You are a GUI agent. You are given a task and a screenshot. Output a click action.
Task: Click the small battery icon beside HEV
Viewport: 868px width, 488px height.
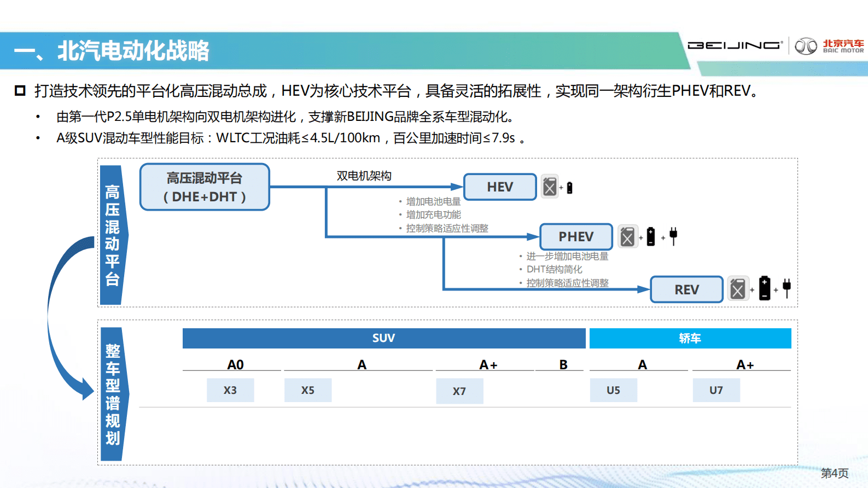tap(569, 188)
